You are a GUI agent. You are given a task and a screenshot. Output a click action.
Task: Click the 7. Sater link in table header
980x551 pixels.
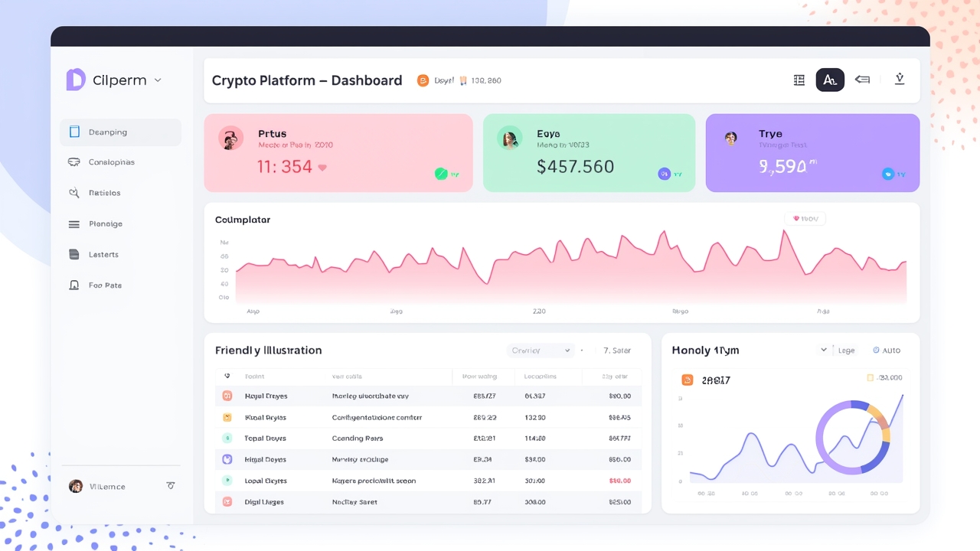(616, 350)
